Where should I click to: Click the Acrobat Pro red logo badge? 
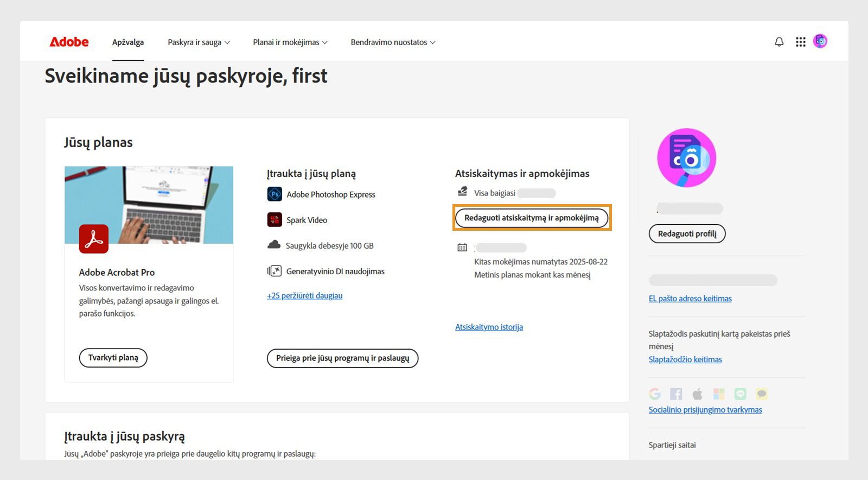coord(94,239)
